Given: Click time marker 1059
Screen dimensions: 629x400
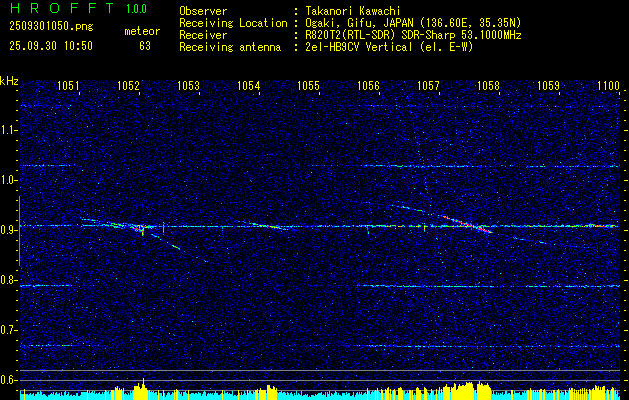Looking at the screenshot, I should pyautogui.click(x=548, y=85).
